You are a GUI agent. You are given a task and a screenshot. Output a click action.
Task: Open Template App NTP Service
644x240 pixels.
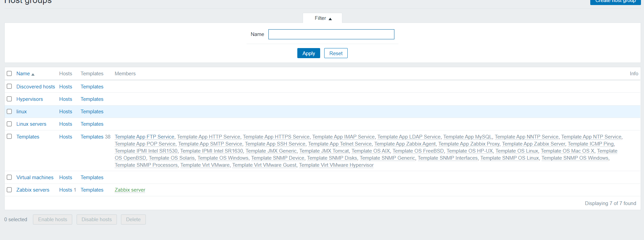tap(591, 137)
